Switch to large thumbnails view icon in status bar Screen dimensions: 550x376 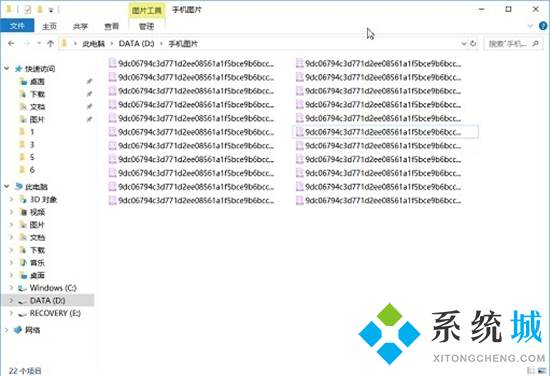pyautogui.click(x=542, y=370)
